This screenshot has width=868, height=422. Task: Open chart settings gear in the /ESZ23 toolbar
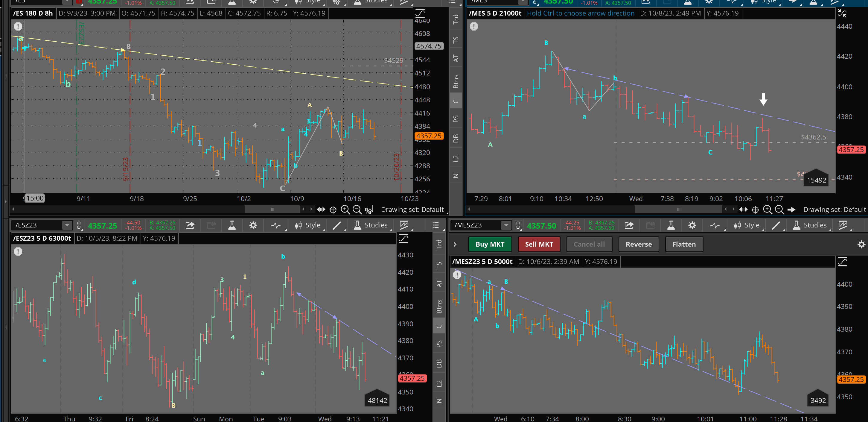click(x=253, y=225)
